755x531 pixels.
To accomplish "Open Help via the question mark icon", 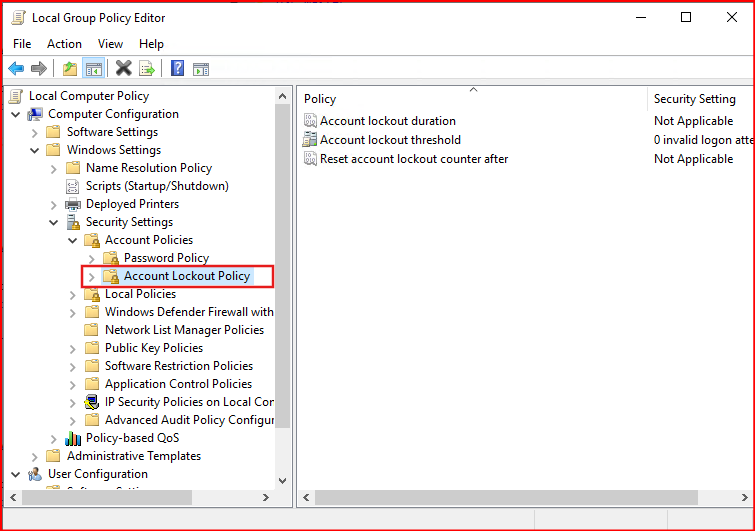I will click(x=177, y=69).
